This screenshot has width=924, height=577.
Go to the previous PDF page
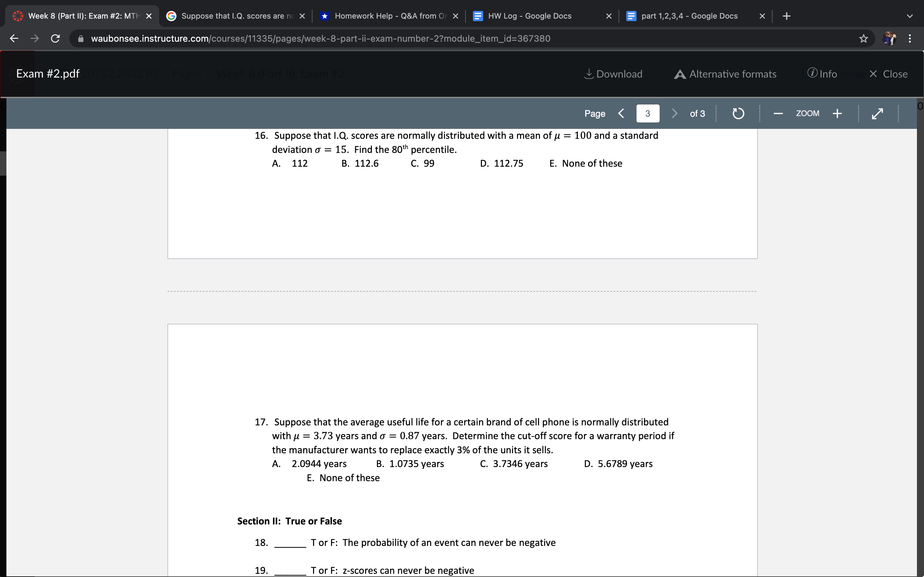(621, 113)
